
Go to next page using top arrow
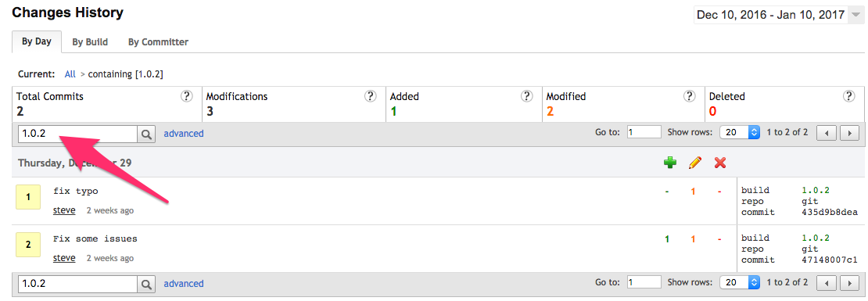point(849,134)
